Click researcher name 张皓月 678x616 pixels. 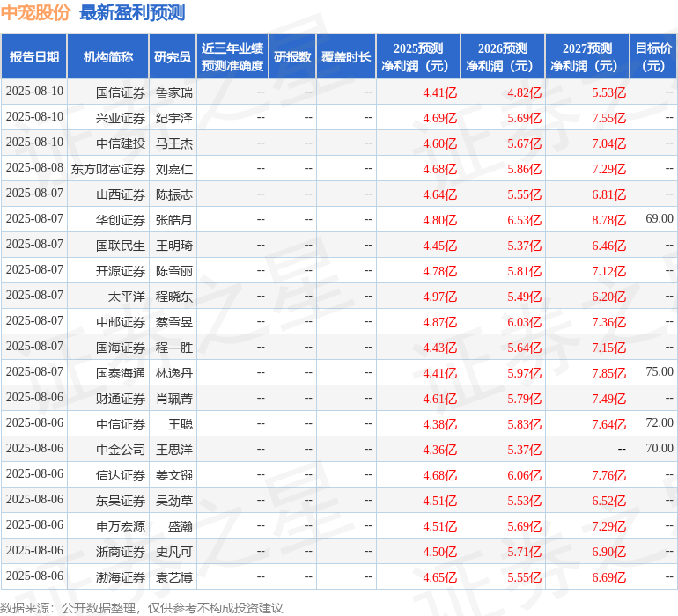click(x=173, y=220)
